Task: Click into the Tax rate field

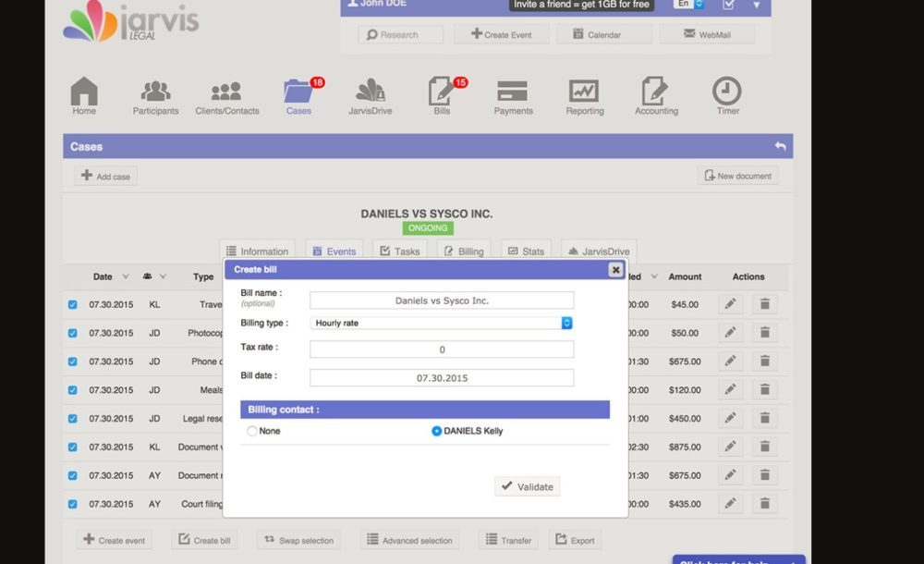Action: (442, 349)
